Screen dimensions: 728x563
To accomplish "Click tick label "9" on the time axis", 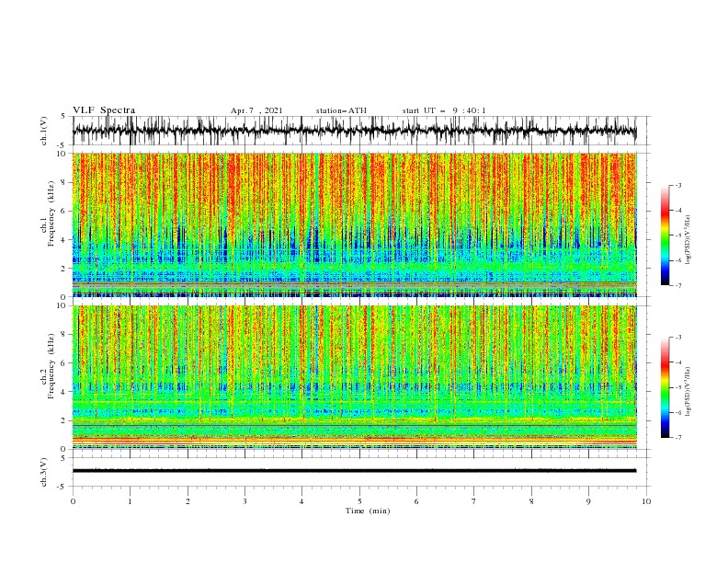I will [x=588, y=501].
